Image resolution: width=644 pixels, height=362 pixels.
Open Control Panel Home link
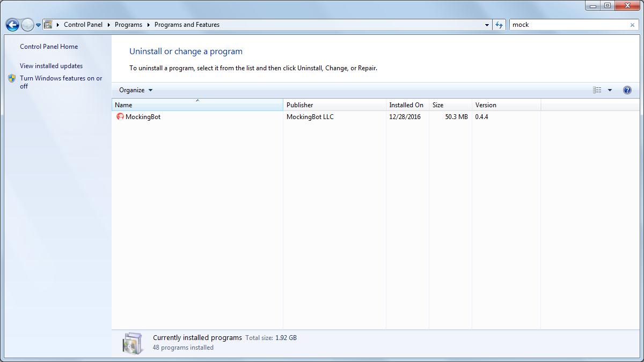click(49, 47)
